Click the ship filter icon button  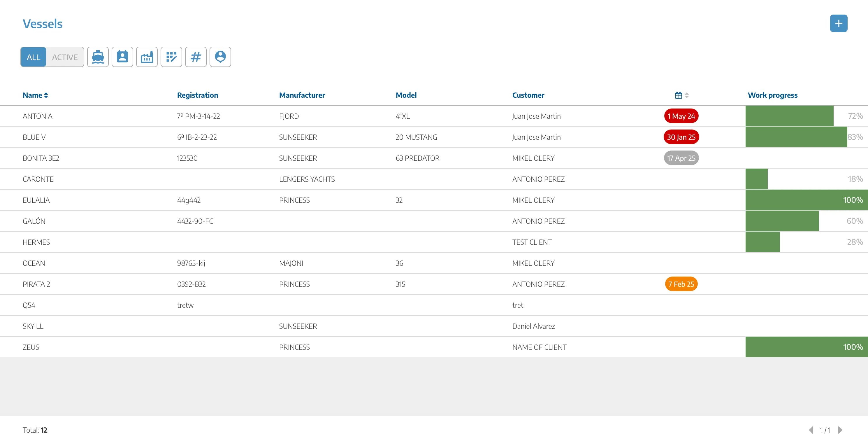pos(98,57)
